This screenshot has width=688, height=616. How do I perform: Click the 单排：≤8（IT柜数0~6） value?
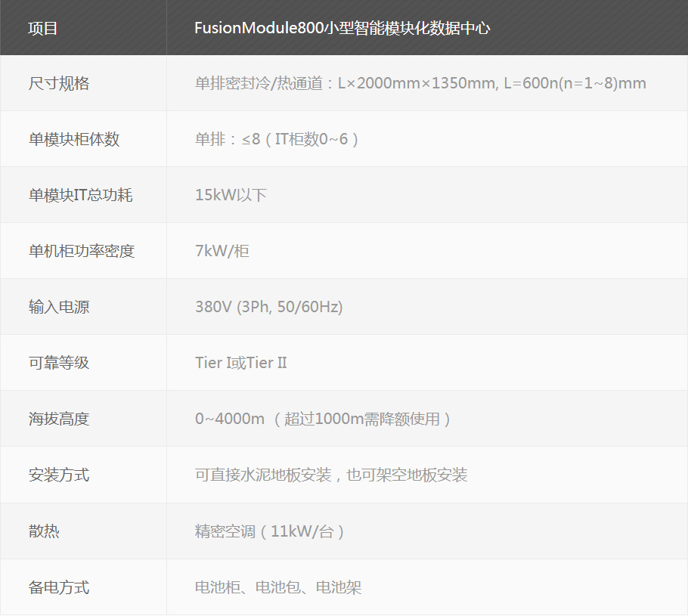coord(277,139)
